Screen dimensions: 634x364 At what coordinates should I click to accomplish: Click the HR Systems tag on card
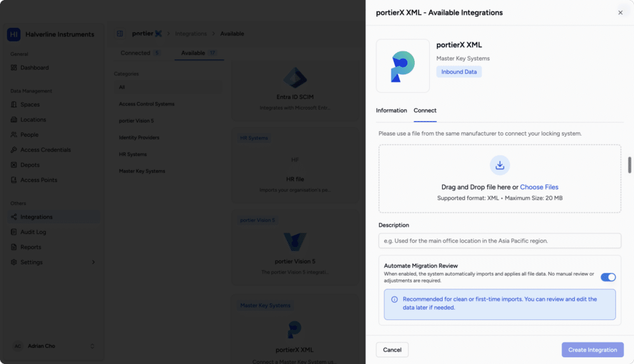pos(254,138)
